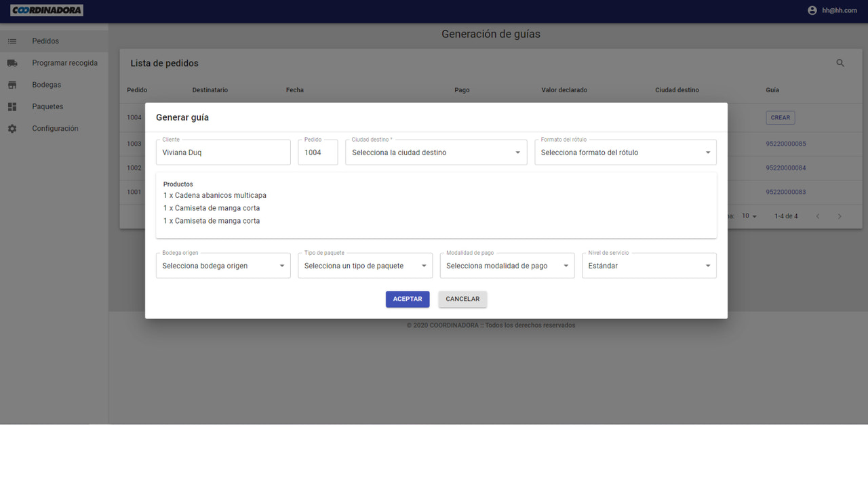Click order number 1003 in the table
The height and width of the screenshot is (488, 868).
coord(134,144)
